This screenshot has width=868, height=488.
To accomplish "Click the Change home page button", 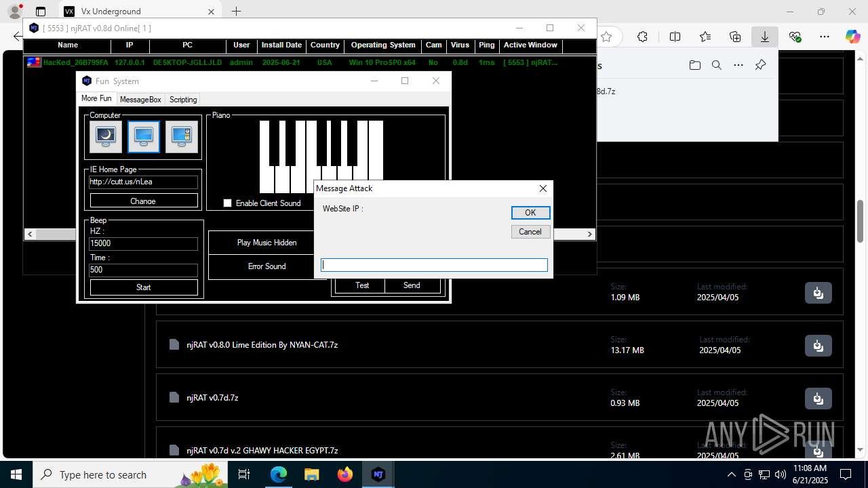I will 144,201.
